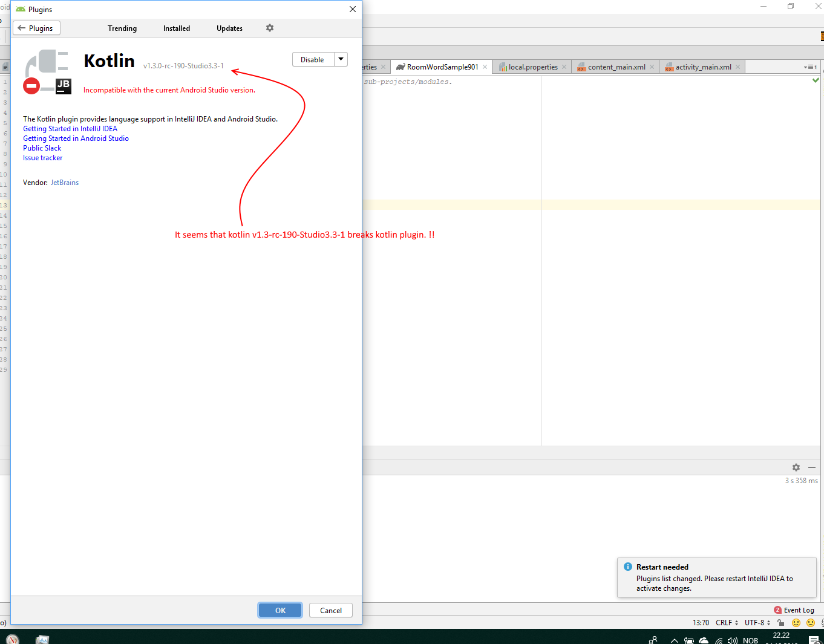Open the Event Log panel
This screenshot has height=644, width=824.
(x=794, y=610)
